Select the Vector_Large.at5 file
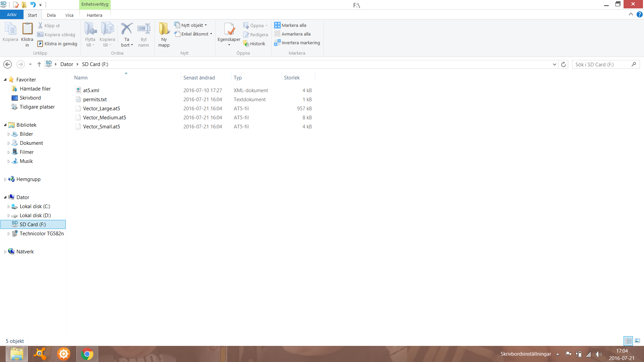 tap(101, 109)
